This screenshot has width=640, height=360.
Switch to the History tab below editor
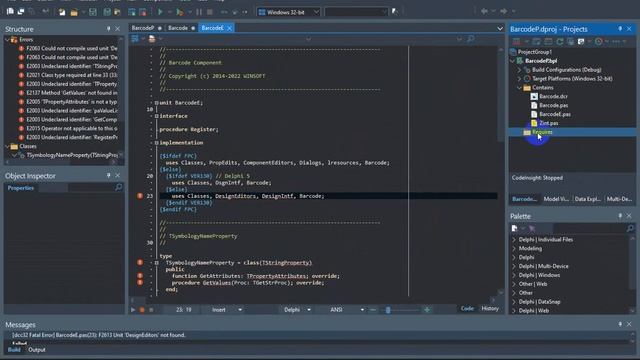tap(490, 309)
